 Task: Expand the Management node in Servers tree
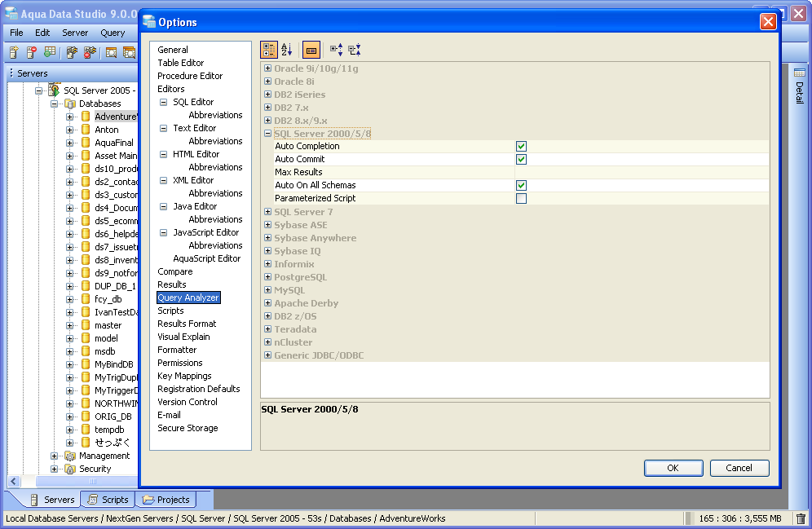tap(54, 456)
